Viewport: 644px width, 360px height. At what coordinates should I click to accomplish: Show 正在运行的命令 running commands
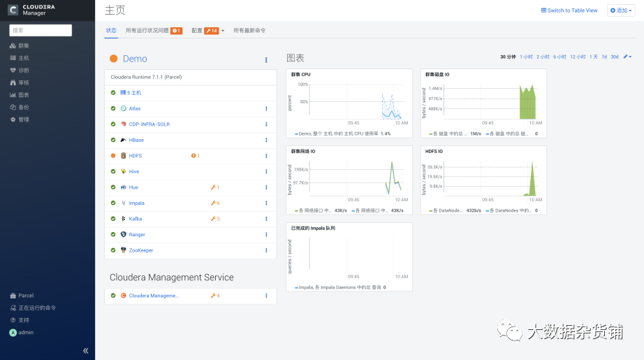pyautogui.click(x=33, y=308)
